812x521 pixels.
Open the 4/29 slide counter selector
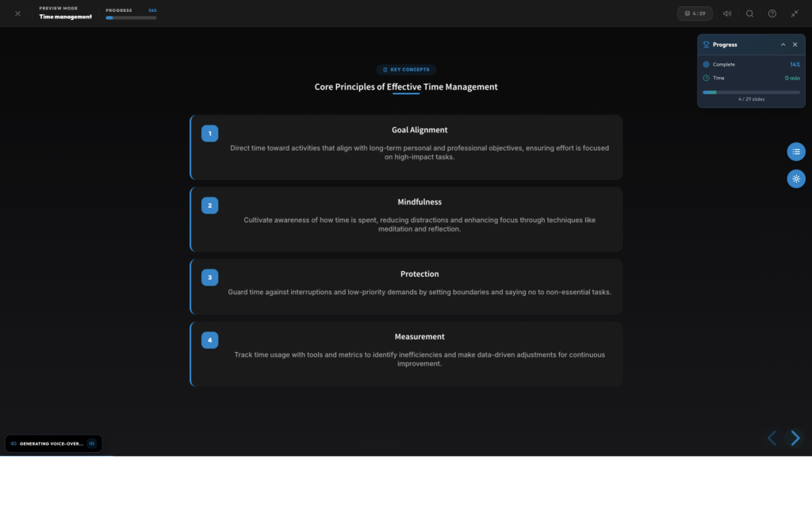point(695,13)
